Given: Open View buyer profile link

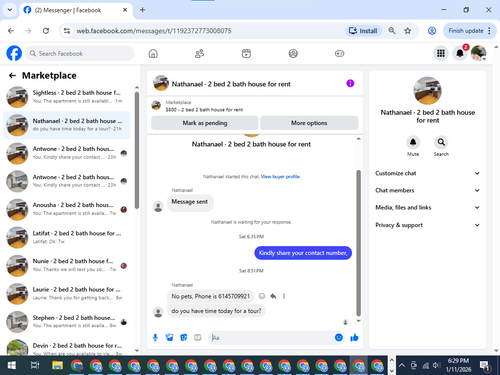Looking at the screenshot, I should pyautogui.click(x=280, y=177).
